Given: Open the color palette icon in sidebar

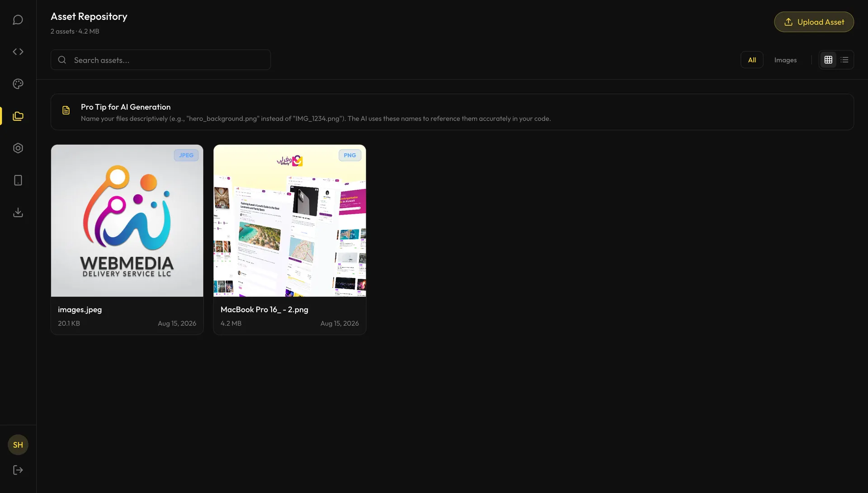Looking at the screenshot, I should pyautogui.click(x=18, y=84).
